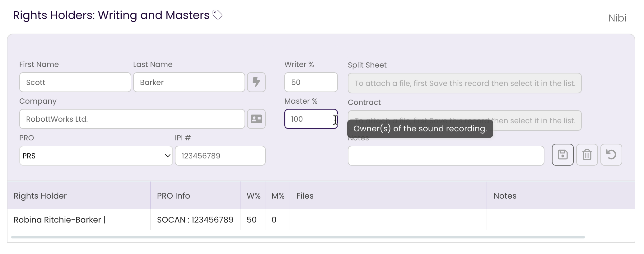Viewport: 644px width, 254px height.
Task: Save the record with the floppy disk icon
Action: pos(563,155)
